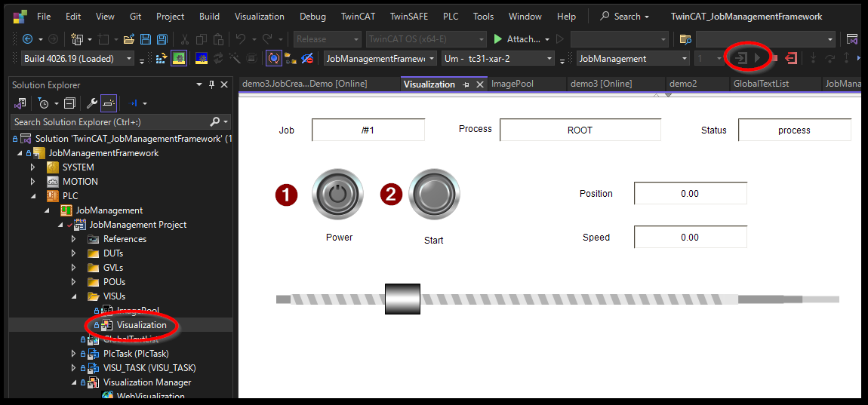The height and width of the screenshot is (405, 868).
Task: Select VISU_TASK (VISU_TASK) tree item
Action: coord(149,368)
